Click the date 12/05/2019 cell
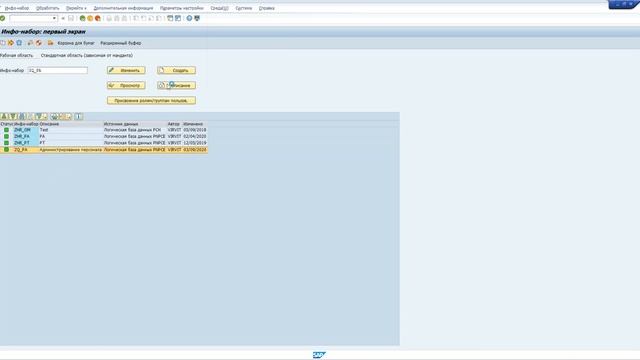The height and width of the screenshot is (360, 640). pyautogui.click(x=195, y=143)
